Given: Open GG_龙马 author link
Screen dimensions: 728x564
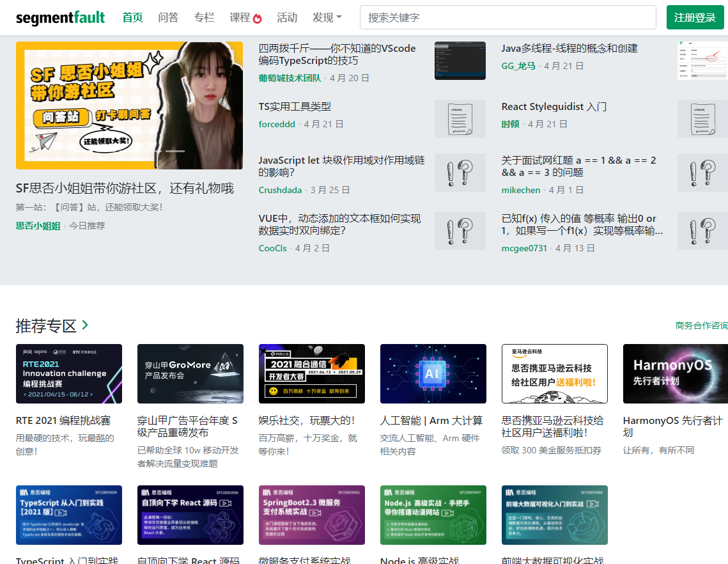Looking at the screenshot, I should click(518, 66).
